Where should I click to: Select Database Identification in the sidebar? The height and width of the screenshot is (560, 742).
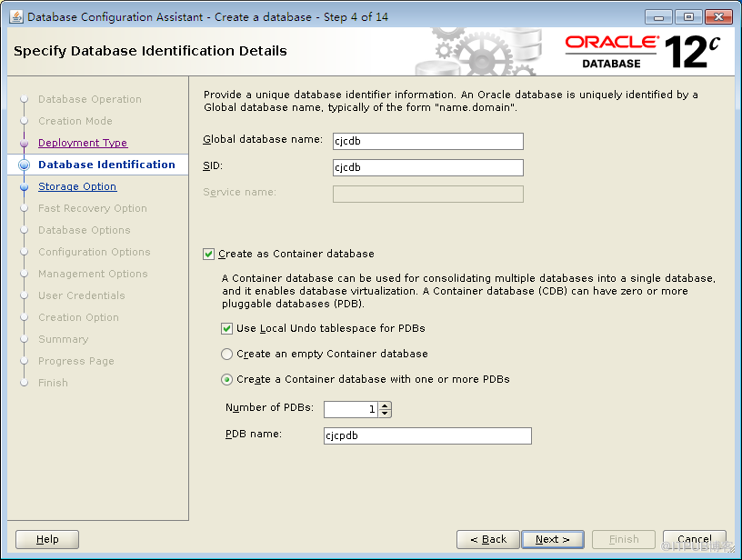pyautogui.click(x=106, y=165)
